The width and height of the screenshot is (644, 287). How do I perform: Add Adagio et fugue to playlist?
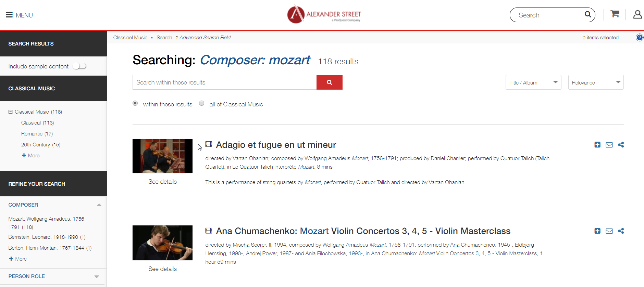click(x=597, y=145)
